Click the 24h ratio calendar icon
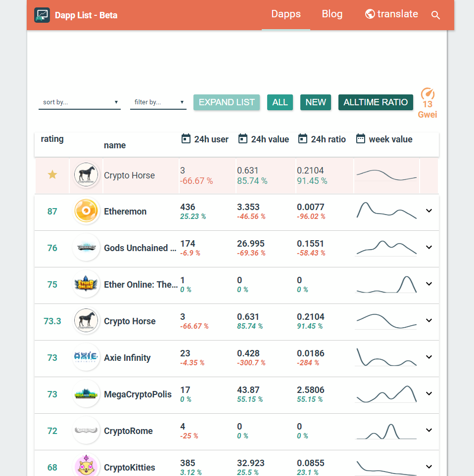Image resolution: width=474 pixels, height=476 pixels. coord(302,139)
